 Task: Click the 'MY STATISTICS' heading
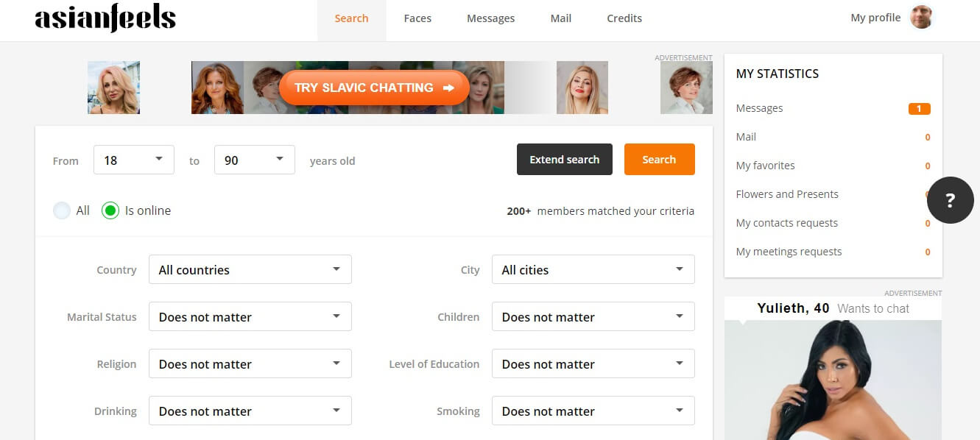click(x=778, y=74)
